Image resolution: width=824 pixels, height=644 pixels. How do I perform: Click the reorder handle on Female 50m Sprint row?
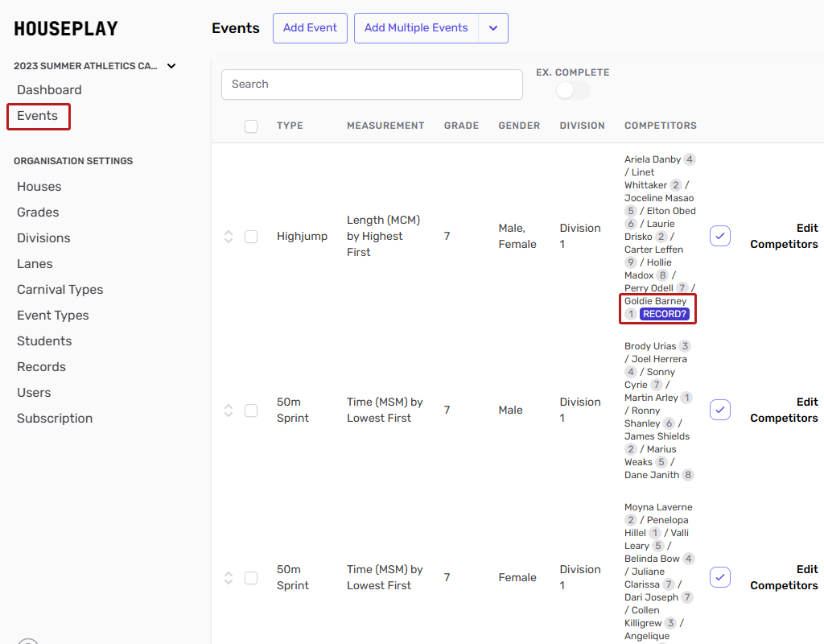(x=229, y=578)
